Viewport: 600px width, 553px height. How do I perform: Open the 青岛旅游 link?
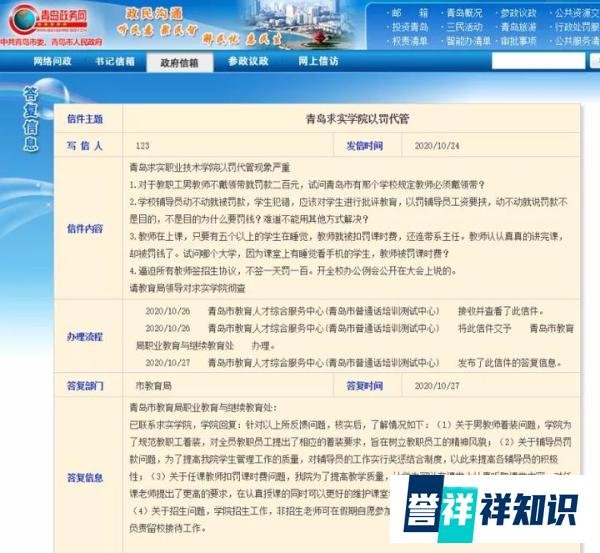point(518,27)
